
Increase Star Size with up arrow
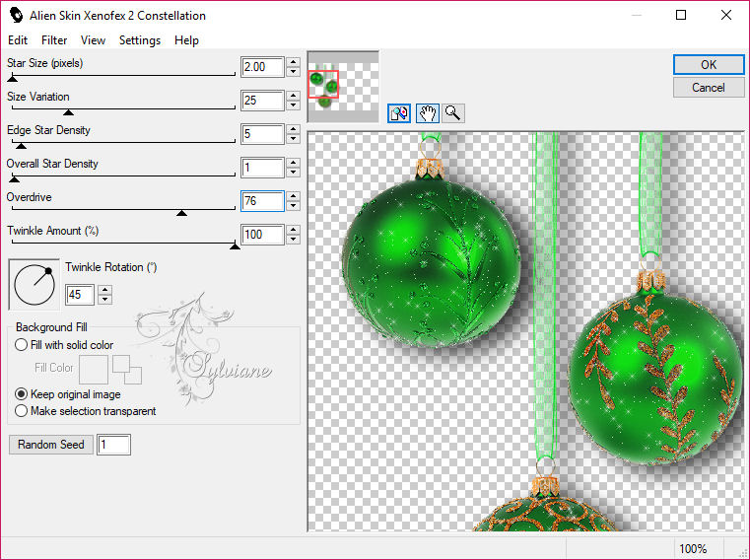(294, 62)
